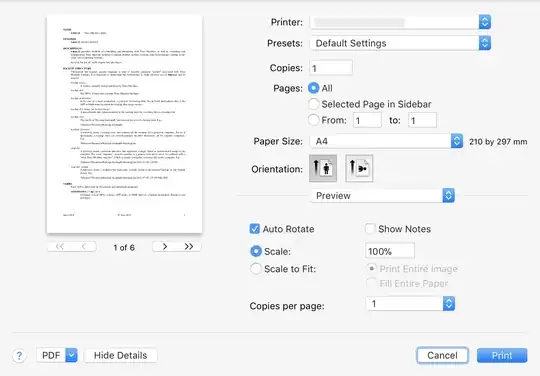Go to next page in preview
The height and width of the screenshot is (376, 540).
(165, 247)
